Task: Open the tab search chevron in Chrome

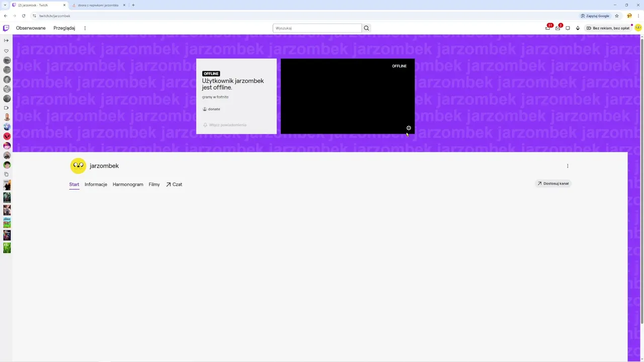Action: (5, 5)
